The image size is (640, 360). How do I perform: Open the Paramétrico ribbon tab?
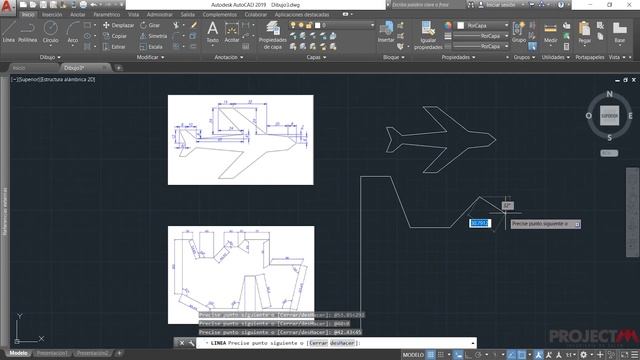[x=107, y=14]
